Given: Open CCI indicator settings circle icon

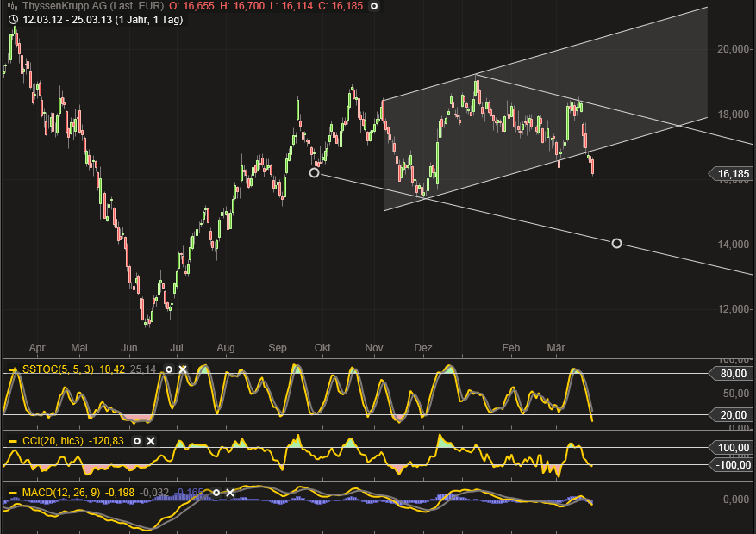Looking at the screenshot, I should (137, 441).
